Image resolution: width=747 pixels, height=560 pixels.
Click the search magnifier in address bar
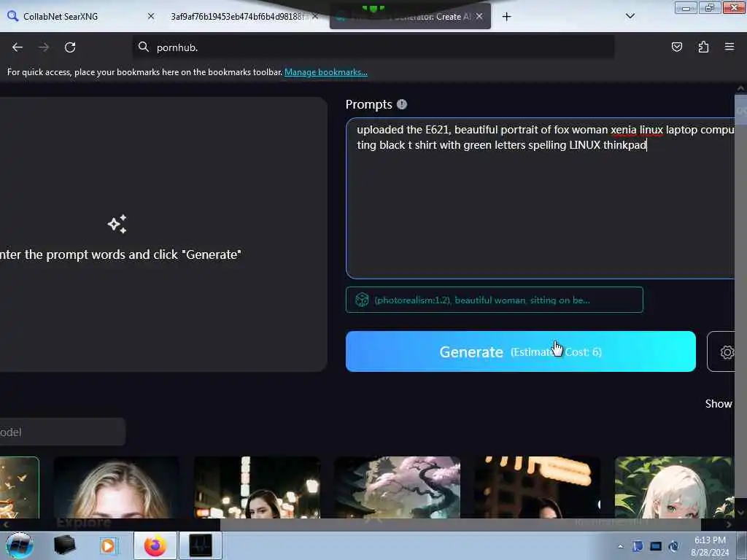(144, 47)
